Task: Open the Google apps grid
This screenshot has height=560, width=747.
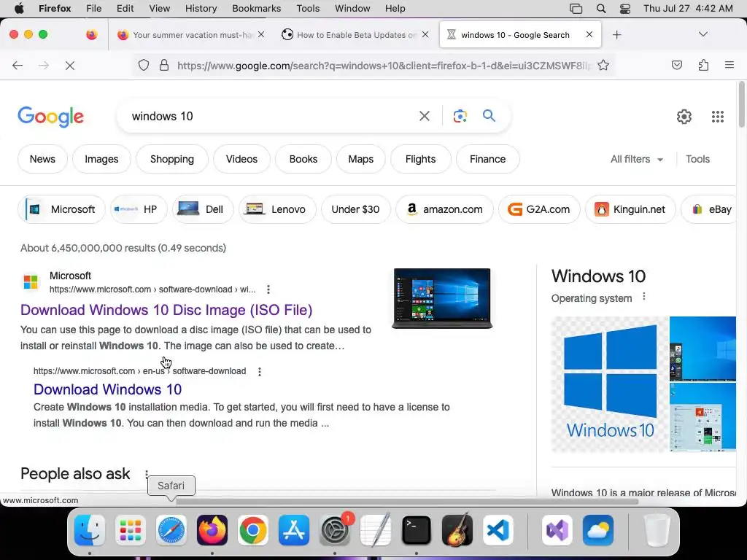Action: tap(718, 116)
